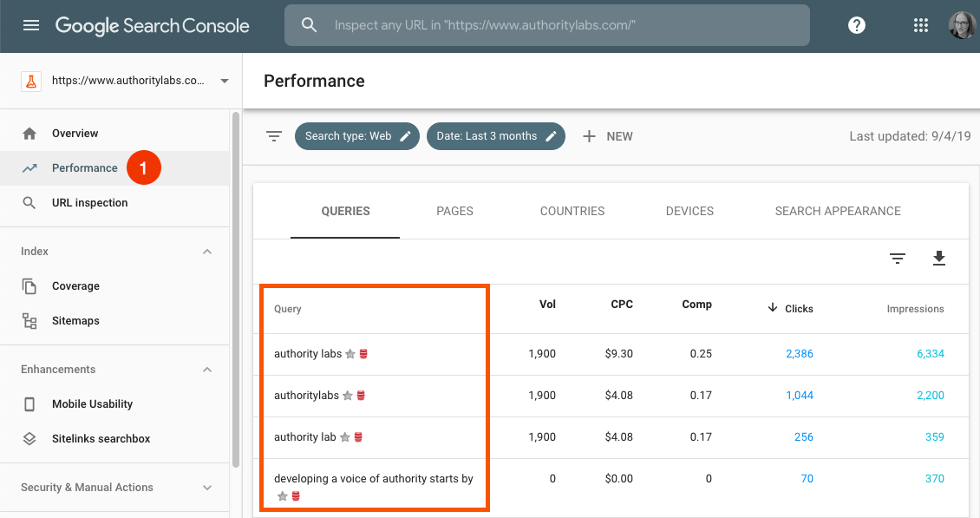This screenshot has width=980, height=518.
Task: Star the 'authority labs' query
Action: [350, 354]
